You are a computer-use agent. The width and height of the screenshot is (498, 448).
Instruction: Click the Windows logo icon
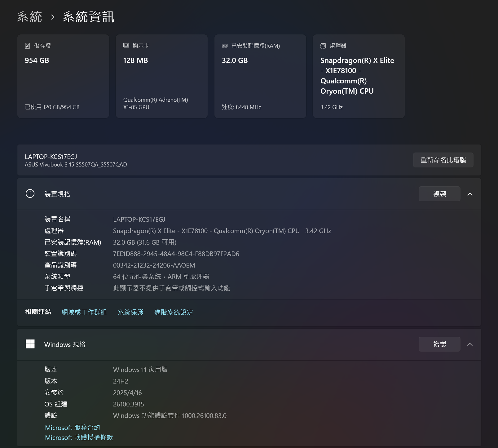click(x=30, y=344)
